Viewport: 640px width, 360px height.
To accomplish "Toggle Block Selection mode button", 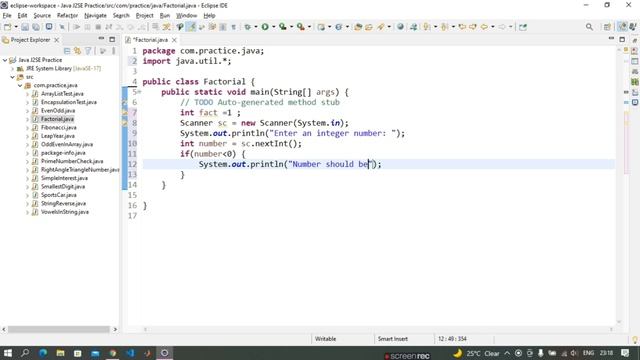I will 223,27.
